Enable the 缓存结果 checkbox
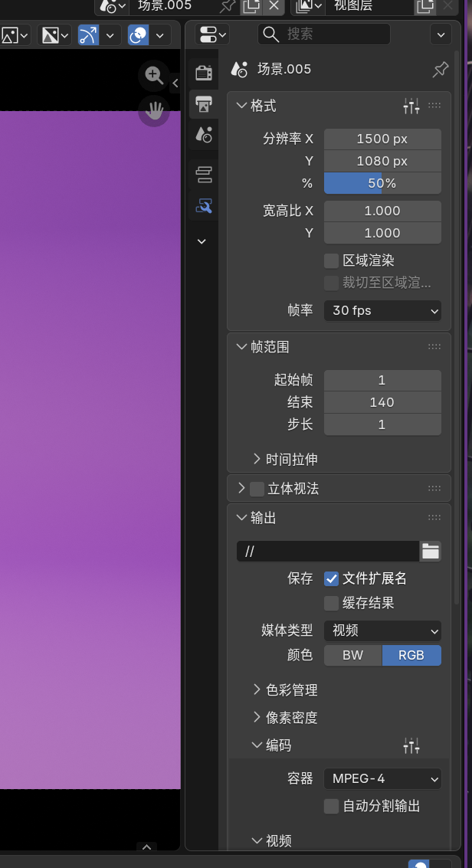472x868 pixels. (x=331, y=603)
